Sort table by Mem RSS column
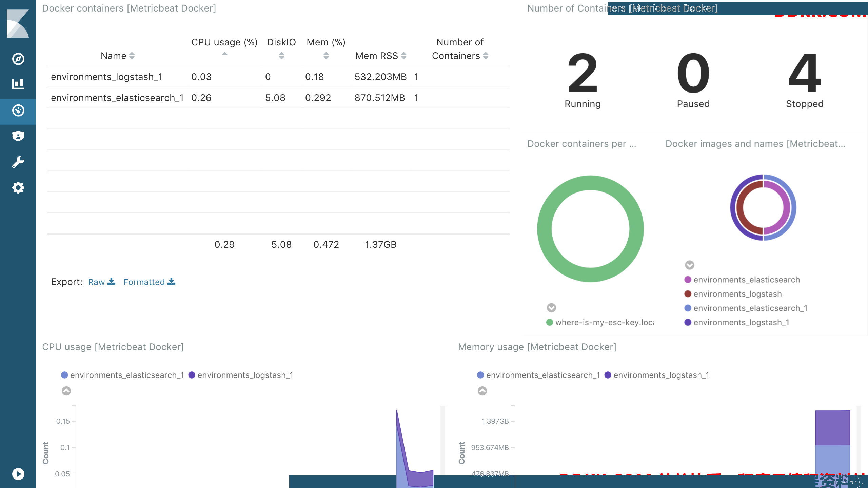Viewport: 868px width, 488px height. click(x=403, y=56)
